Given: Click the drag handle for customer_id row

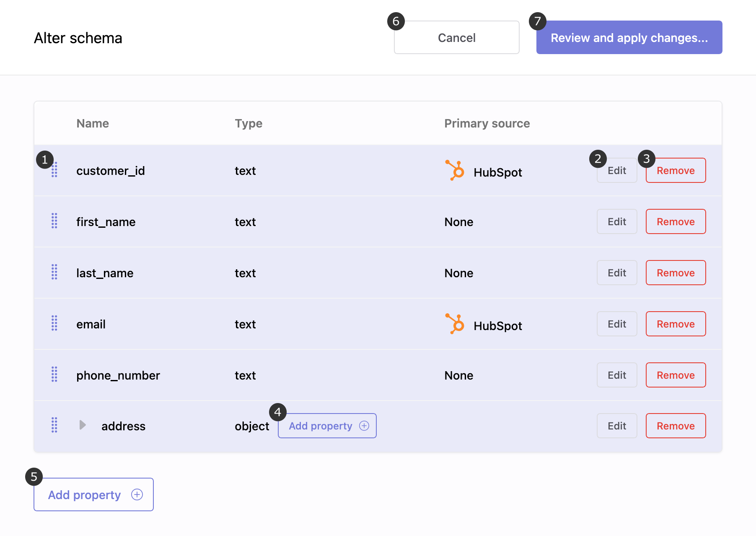Looking at the screenshot, I should coord(54,170).
